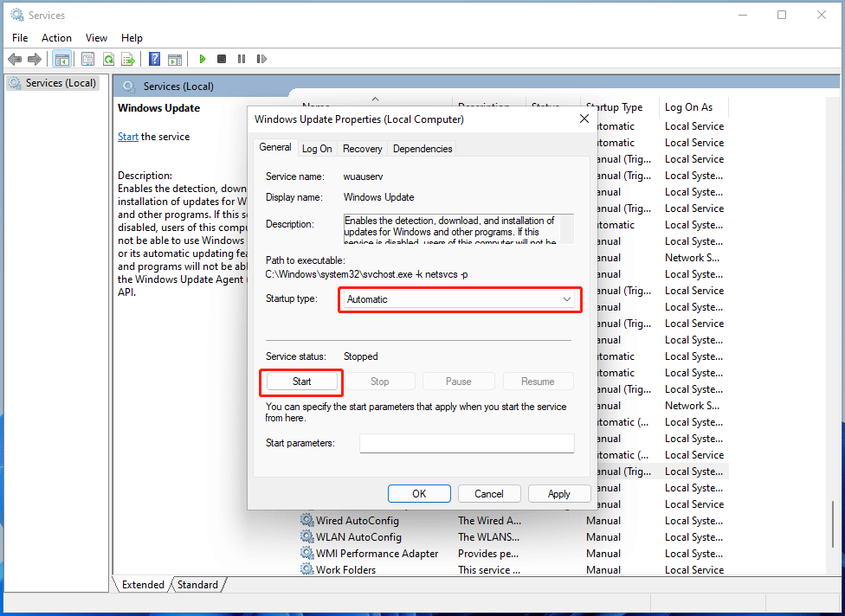Click the green Start Service toolbar icon
The image size is (845, 616).
(202, 59)
